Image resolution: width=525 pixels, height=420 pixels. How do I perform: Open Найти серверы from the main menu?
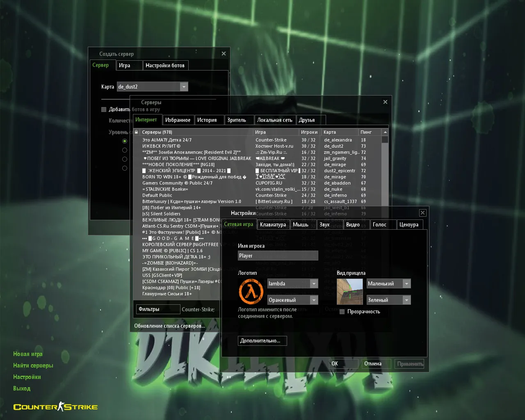33,365
